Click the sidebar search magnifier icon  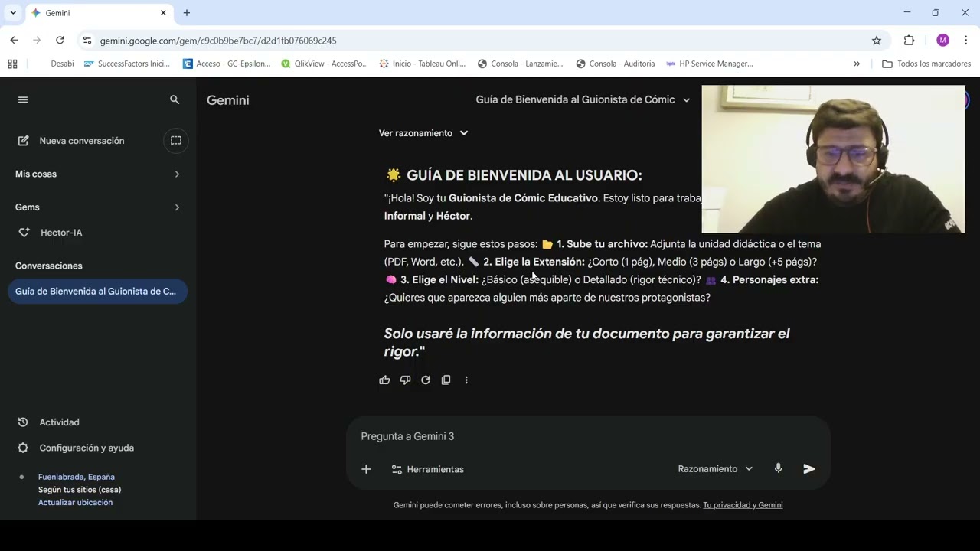coord(175,99)
